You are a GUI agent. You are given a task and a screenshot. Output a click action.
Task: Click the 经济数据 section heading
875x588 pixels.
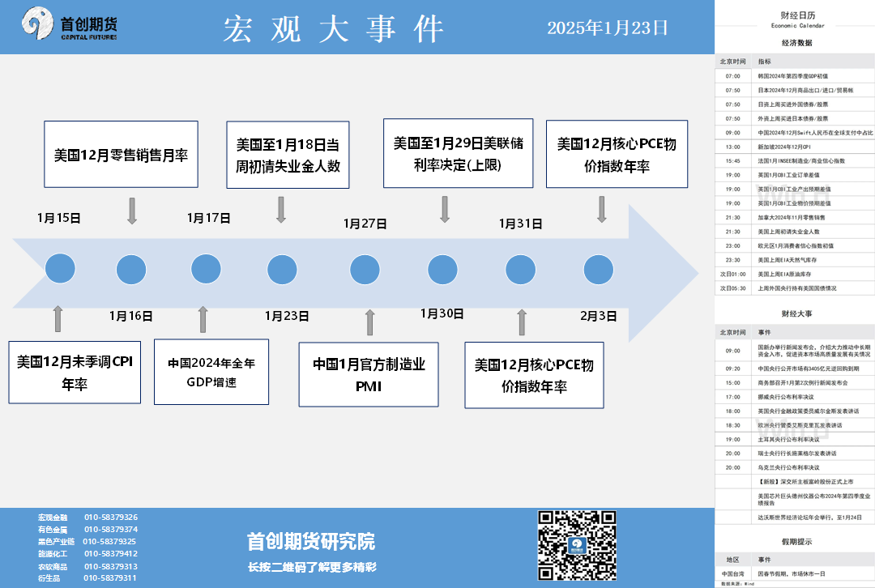tap(797, 43)
